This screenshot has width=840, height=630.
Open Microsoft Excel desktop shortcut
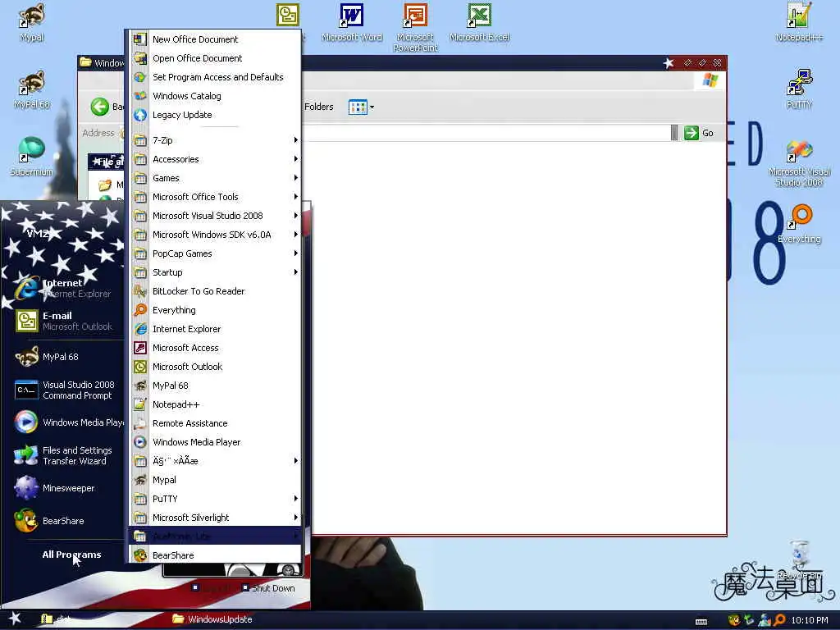click(479, 23)
